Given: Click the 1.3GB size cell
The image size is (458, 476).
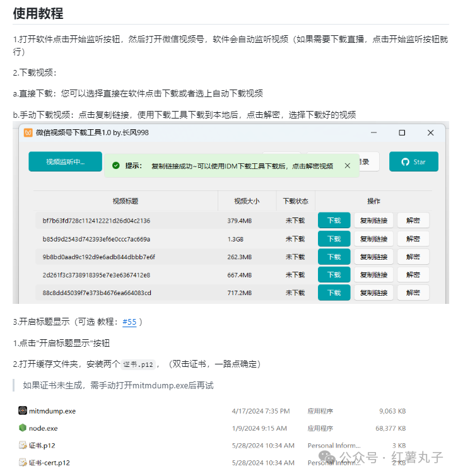Looking at the screenshot, I should point(235,239).
